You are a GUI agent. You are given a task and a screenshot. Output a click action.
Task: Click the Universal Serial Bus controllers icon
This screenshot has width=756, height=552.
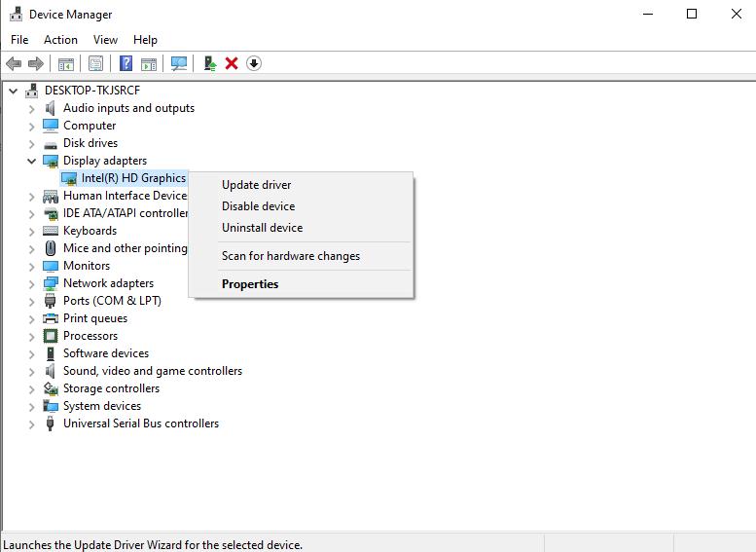click(50, 423)
